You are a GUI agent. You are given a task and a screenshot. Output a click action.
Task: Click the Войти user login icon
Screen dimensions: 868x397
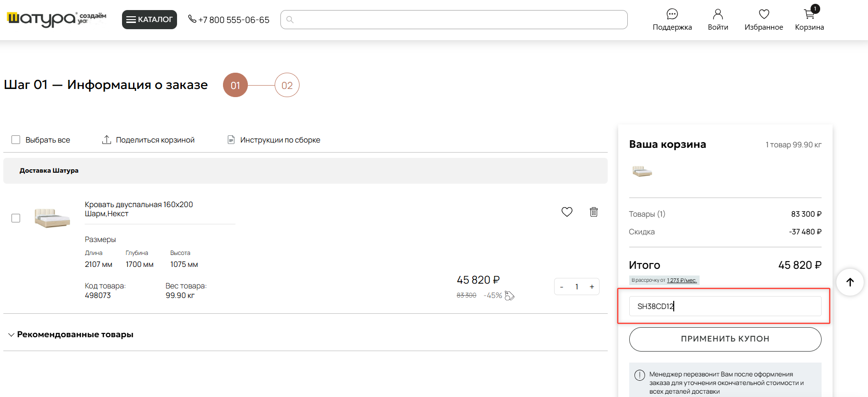coord(718,14)
